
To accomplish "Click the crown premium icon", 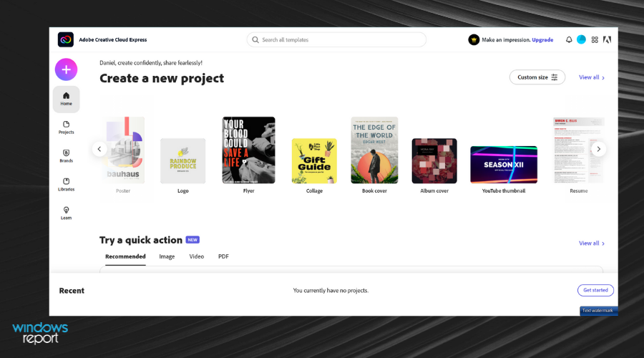I will [474, 40].
